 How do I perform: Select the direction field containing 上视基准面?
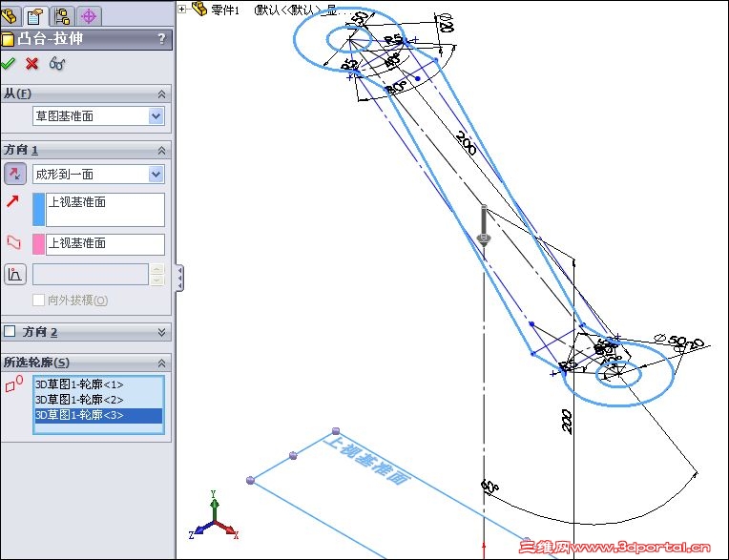[105, 210]
